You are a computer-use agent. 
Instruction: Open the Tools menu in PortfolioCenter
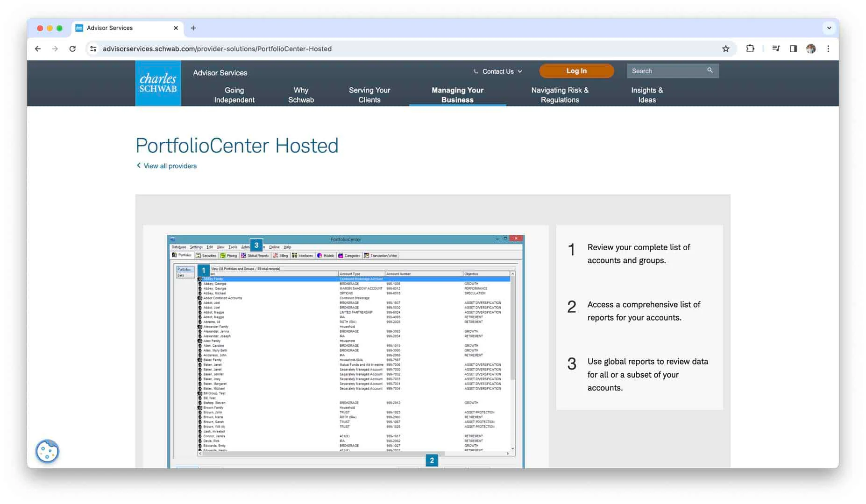click(x=233, y=247)
